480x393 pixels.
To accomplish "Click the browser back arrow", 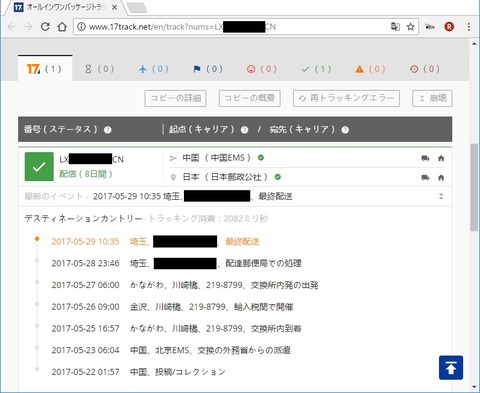I will pos(12,27).
